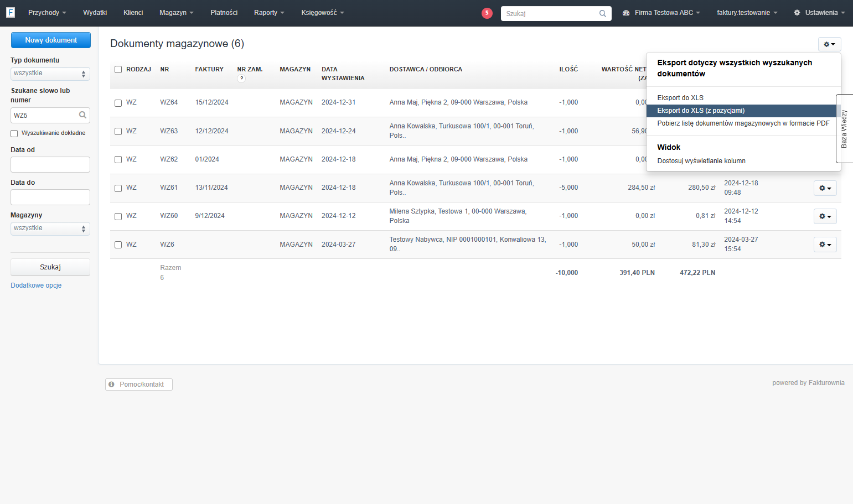The height and width of the screenshot is (504, 853).
Task: Click into the Data od field
Action: point(50,164)
